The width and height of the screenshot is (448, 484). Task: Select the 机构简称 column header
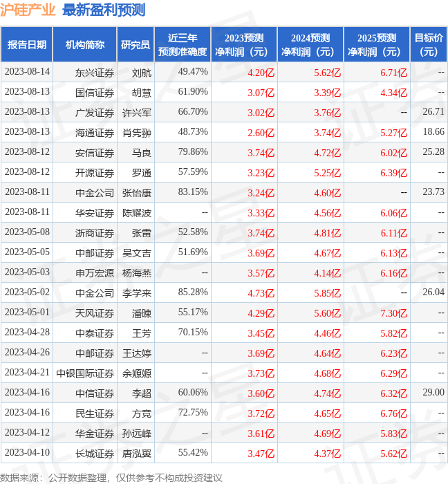tap(85, 44)
